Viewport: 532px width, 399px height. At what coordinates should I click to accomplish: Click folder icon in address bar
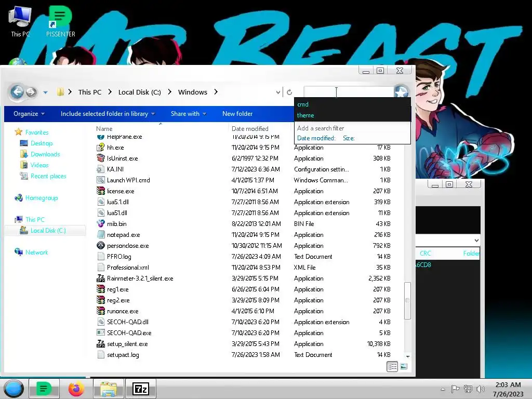point(60,92)
